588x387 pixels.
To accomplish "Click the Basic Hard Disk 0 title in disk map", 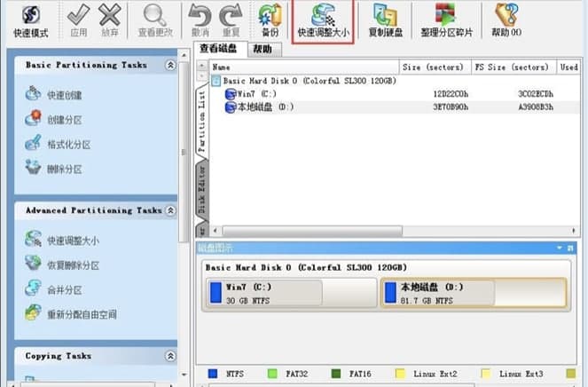I will [x=306, y=268].
